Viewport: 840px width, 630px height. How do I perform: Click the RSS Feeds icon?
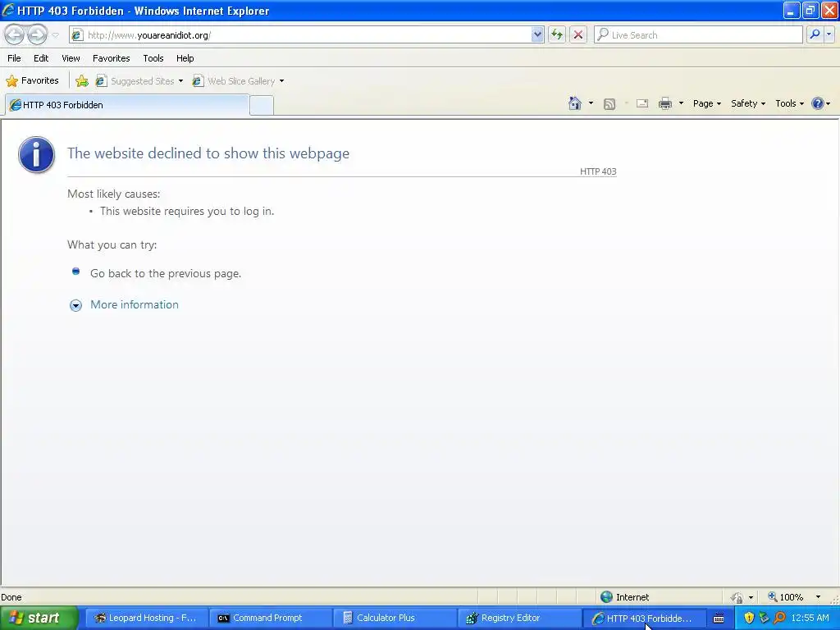click(x=609, y=104)
